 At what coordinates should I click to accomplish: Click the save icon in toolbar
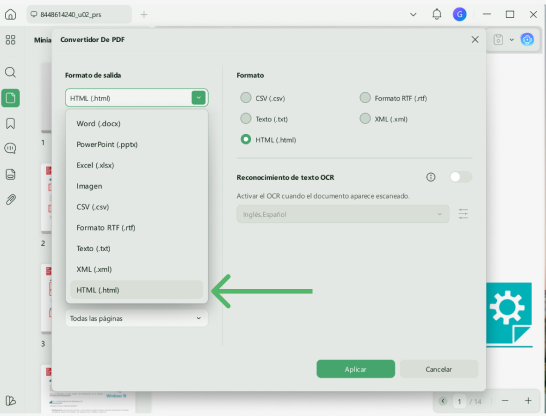498,40
